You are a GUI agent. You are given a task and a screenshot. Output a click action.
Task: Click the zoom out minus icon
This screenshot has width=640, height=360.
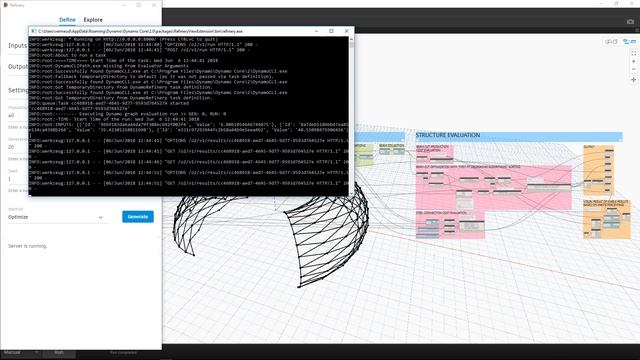click(633, 69)
